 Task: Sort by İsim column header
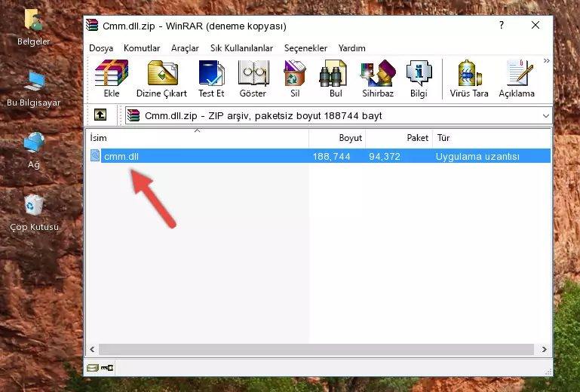(198, 137)
